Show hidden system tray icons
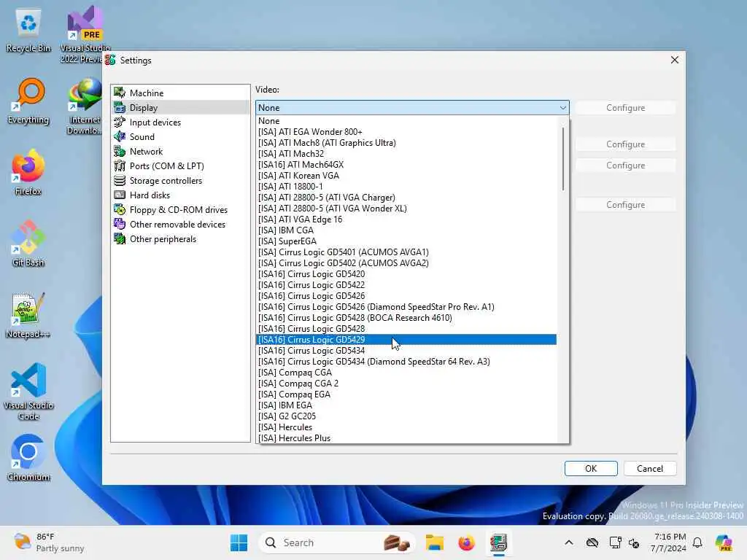 click(569, 542)
